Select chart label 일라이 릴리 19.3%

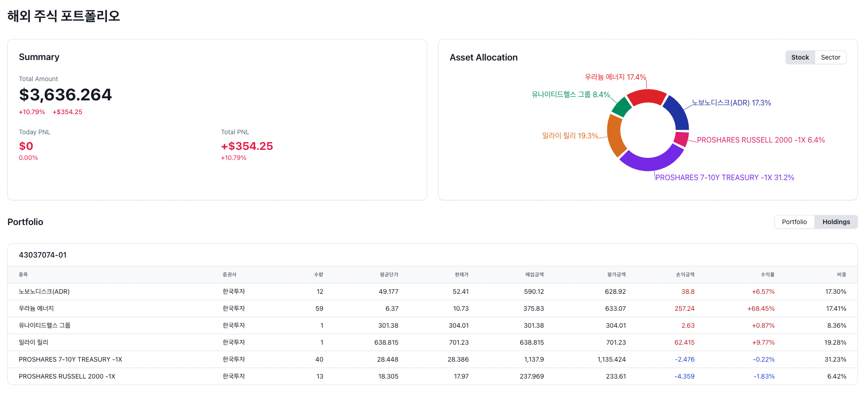[x=570, y=136]
